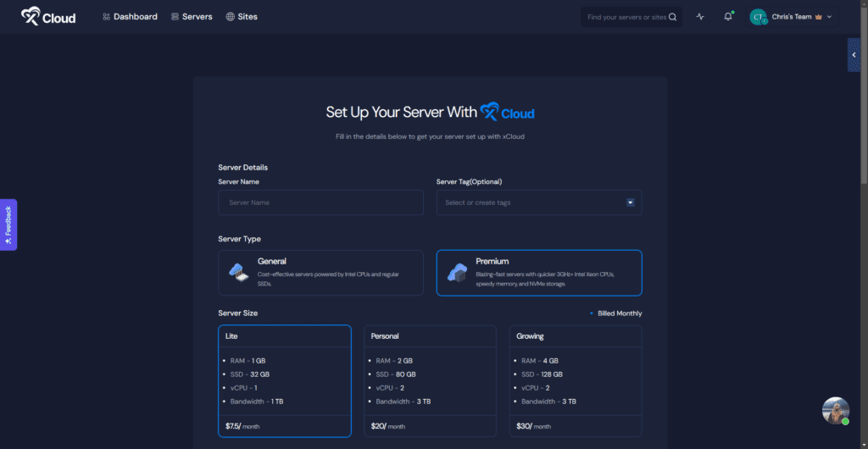
Task: Navigate to the Sites menu
Action: (242, 17)
